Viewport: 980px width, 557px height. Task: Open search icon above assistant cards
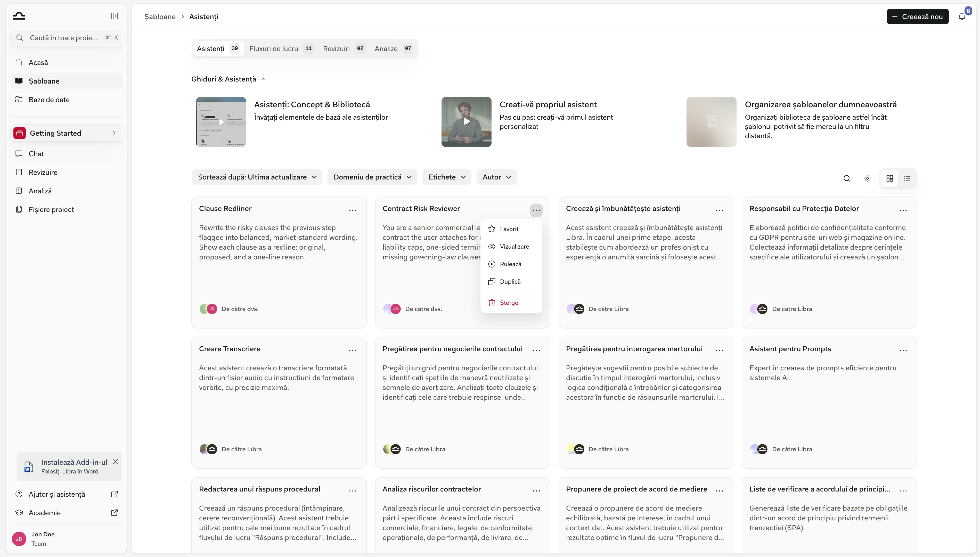(846, 178)
